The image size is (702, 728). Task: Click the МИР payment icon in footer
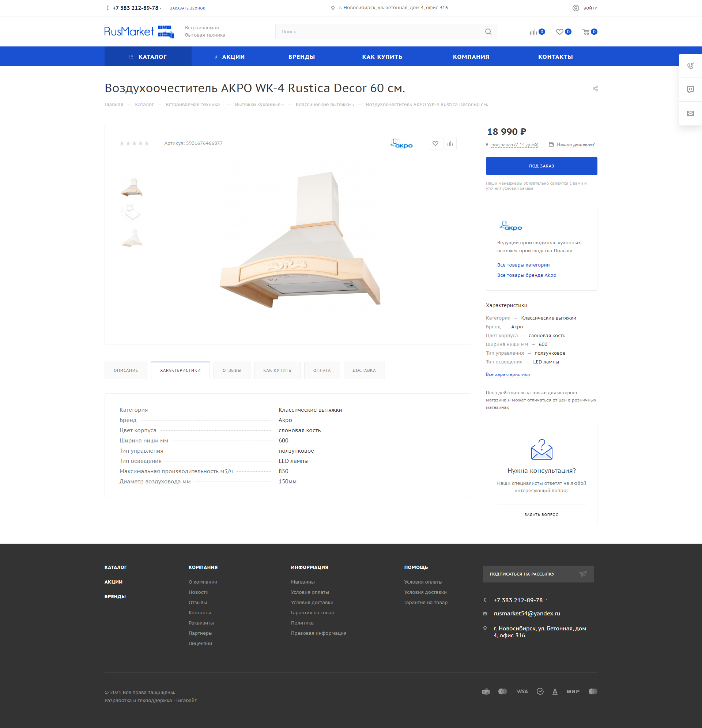coord(572,691)
